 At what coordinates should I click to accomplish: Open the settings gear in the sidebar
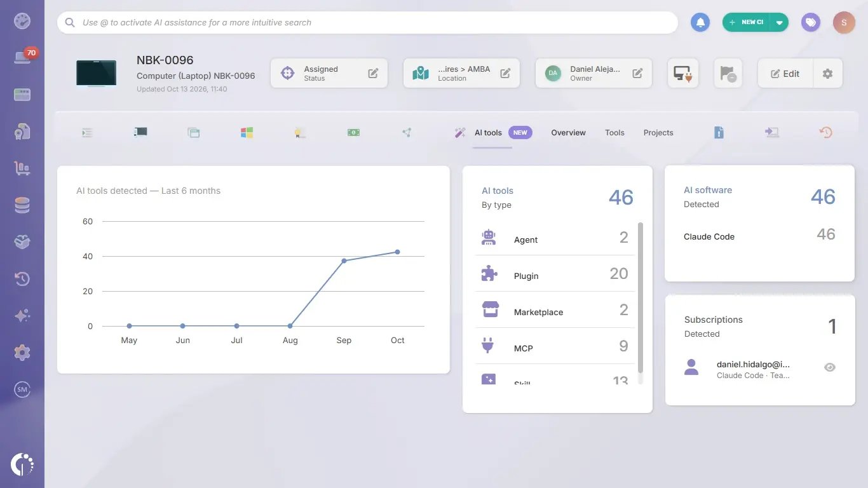[22, 353]
